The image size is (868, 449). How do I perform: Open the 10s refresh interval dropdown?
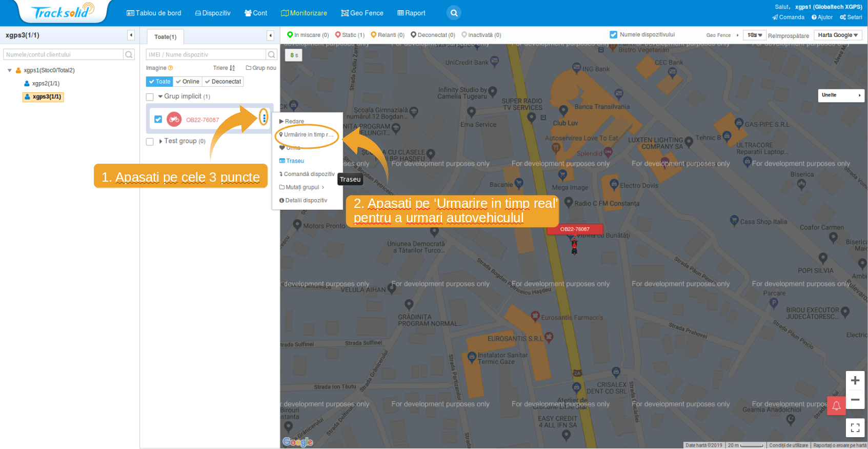pyautogui.click(x=754, y=35)
